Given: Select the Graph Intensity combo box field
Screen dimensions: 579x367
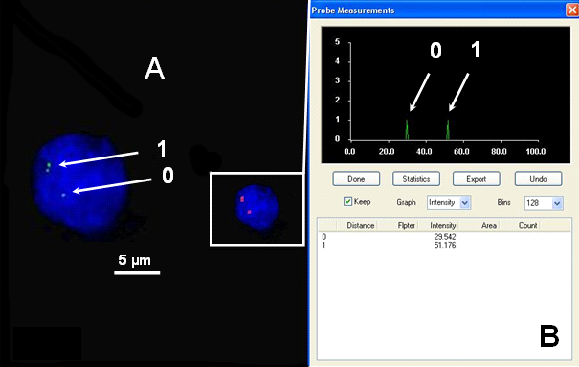Looking at the screenshot, I should (x=449, y=203).
